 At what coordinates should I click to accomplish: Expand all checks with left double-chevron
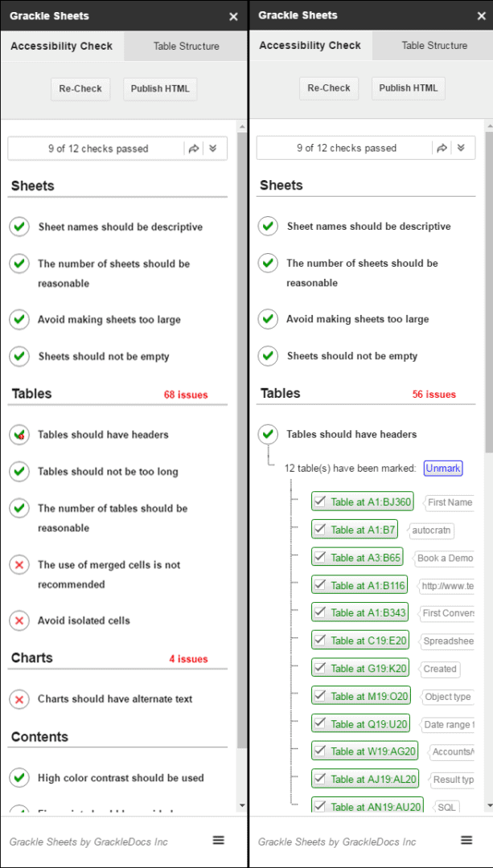click(x=212, y=149)
